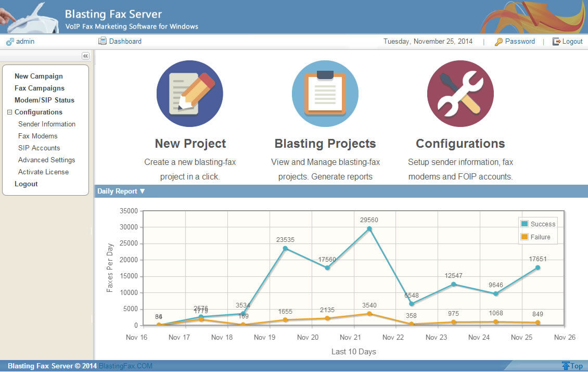Select the 849 failure data point
Screen dimensions: 588x372
click(538, 323)
